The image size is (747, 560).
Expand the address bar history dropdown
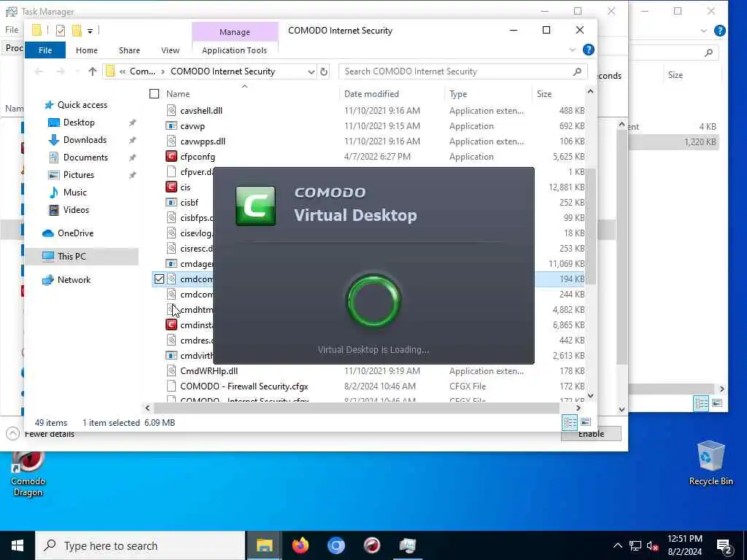[x=311, y=71]
